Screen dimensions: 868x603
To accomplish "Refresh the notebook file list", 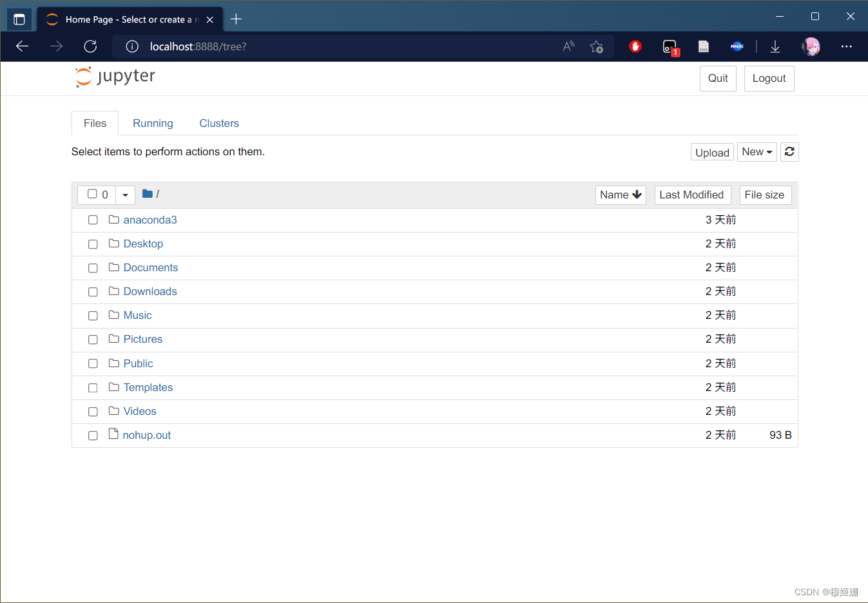I will point(789,152).
